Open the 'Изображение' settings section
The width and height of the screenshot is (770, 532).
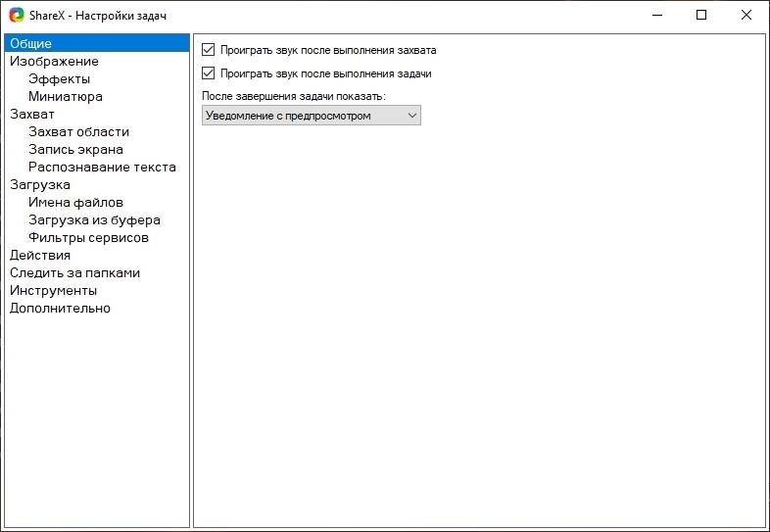pos(54,61)
